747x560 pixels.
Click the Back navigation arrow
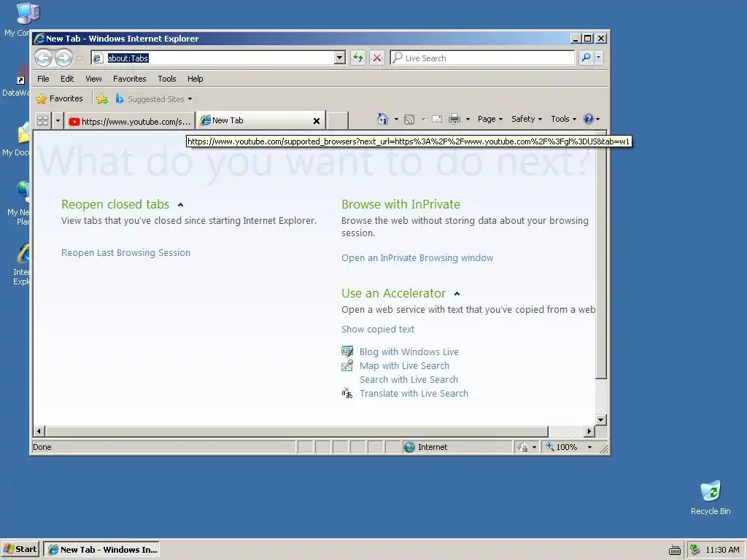43,58
